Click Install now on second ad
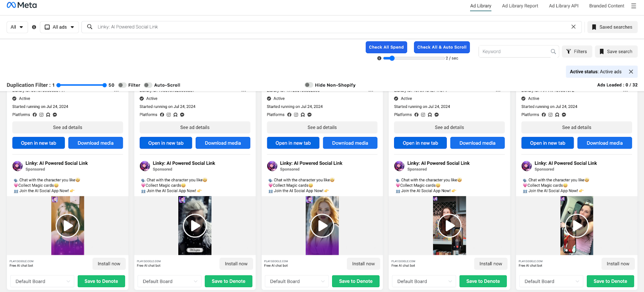This screenshot has width=644, height=292. tap(236, 264)
